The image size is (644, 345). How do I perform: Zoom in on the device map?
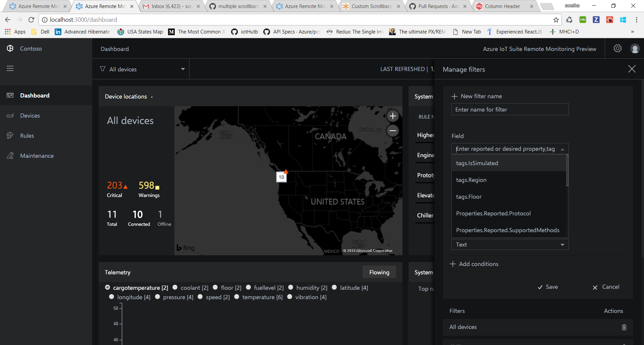393,116
